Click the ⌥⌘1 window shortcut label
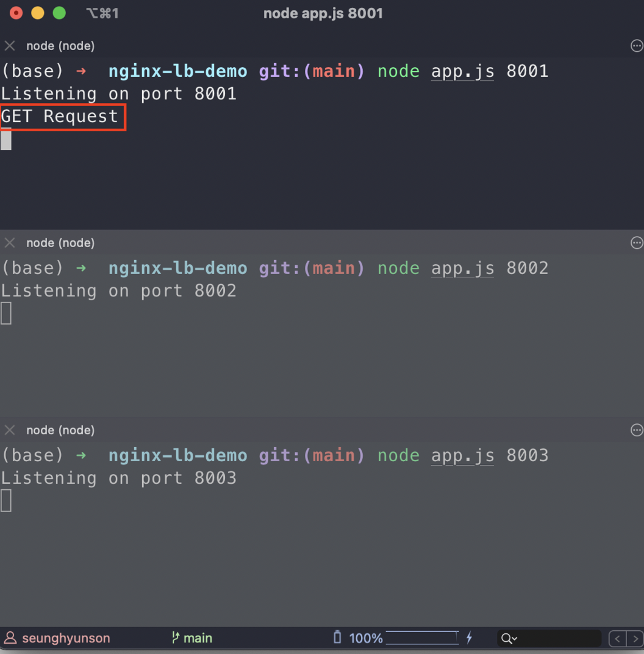 click(x=102, y=13)
